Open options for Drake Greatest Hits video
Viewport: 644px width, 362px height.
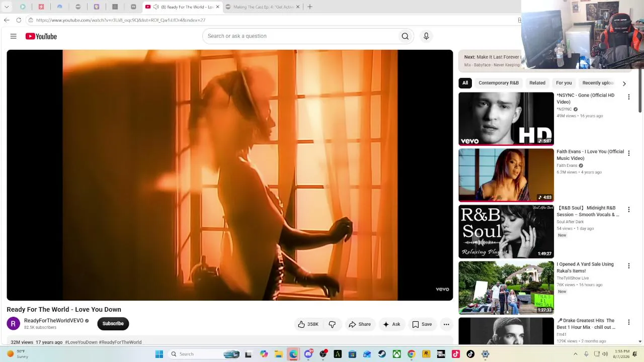628,322
